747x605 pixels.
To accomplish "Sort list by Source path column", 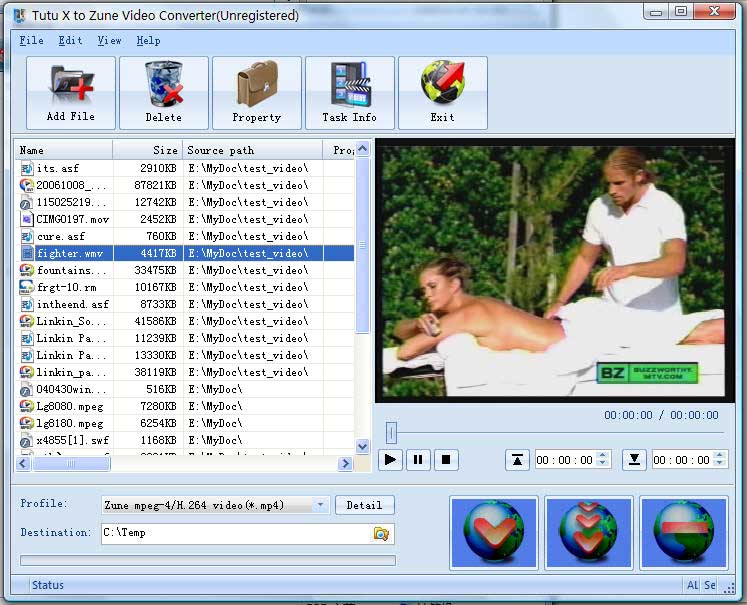I will pyautogui.click(x=253, y=150).
